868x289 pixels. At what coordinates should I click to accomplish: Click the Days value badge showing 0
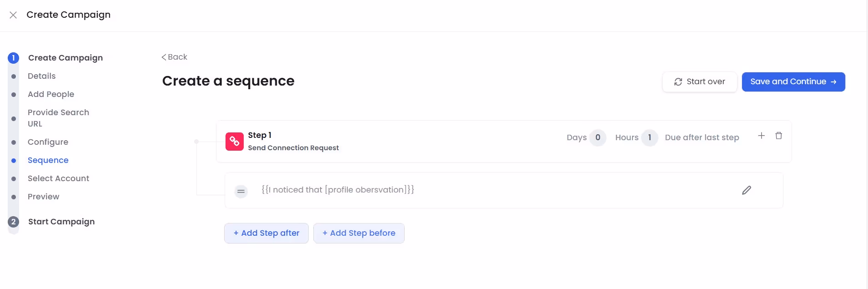598,137
